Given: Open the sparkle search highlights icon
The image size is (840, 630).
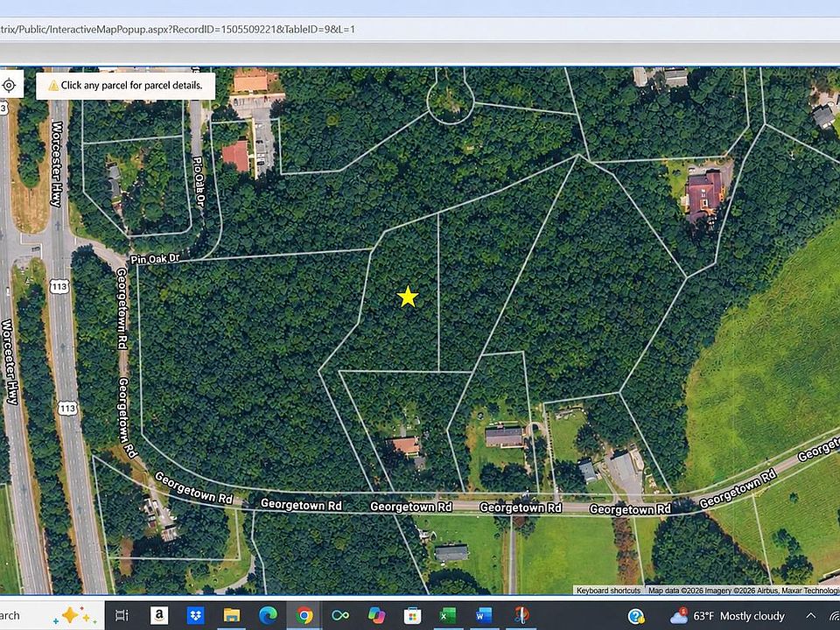Looking at the screenshot, I should (x=74, y=615).
